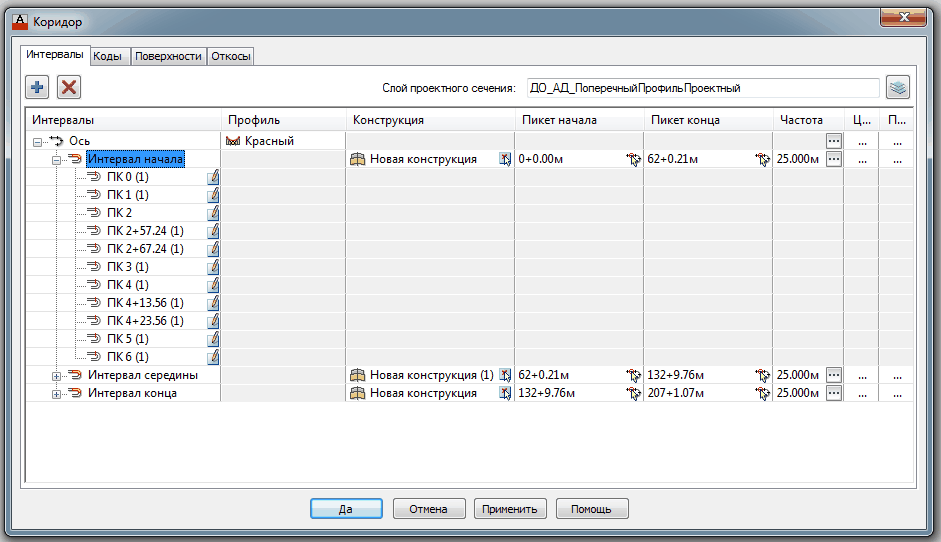Click the edit icon next to ПК 6 (1)
Image resolution: width=941 pixels, height=542 pixels.
pyautogui.click(x=213, y=357)
